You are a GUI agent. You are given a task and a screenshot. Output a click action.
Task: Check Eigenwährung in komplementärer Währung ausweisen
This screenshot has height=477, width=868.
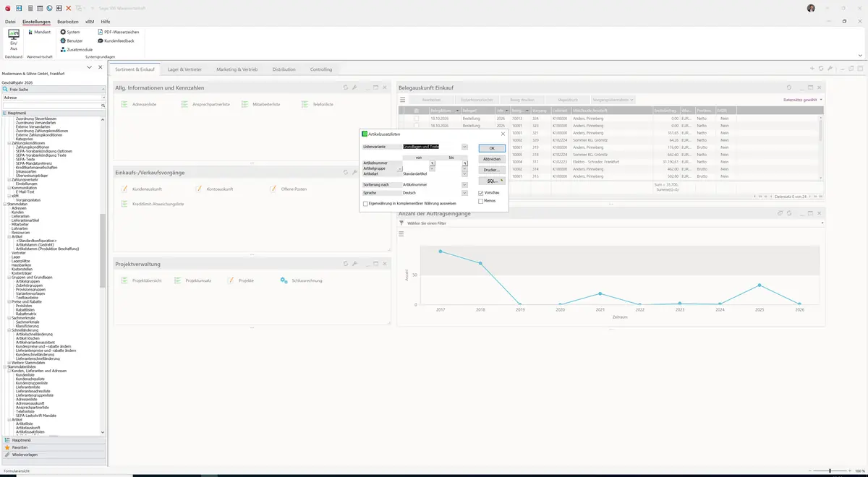(x=365, y=204)
